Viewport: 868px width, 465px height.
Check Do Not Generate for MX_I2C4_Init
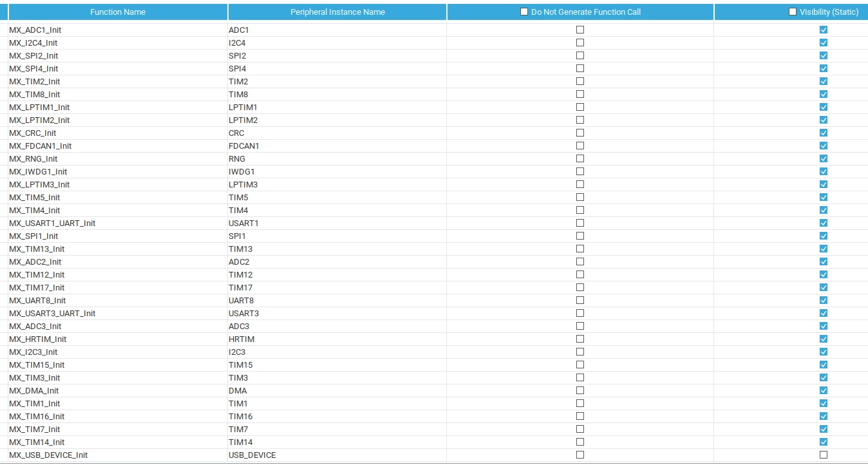pos(580,43)
